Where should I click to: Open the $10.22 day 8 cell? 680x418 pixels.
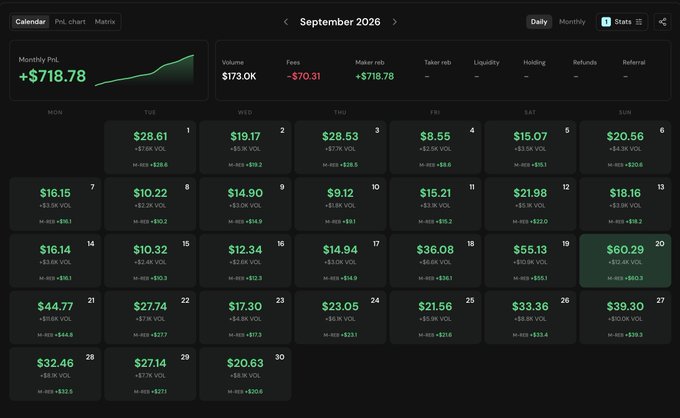click(150, 204)
